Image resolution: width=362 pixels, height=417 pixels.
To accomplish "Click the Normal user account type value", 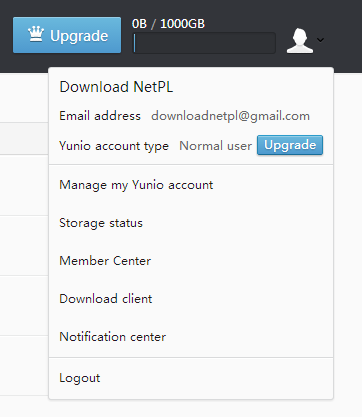I will (216, 146).
